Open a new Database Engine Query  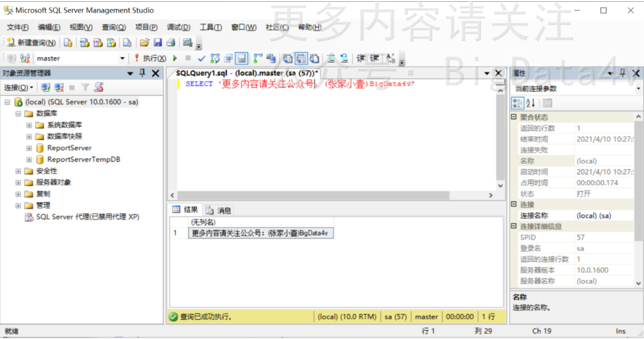[x=68, y=43]
